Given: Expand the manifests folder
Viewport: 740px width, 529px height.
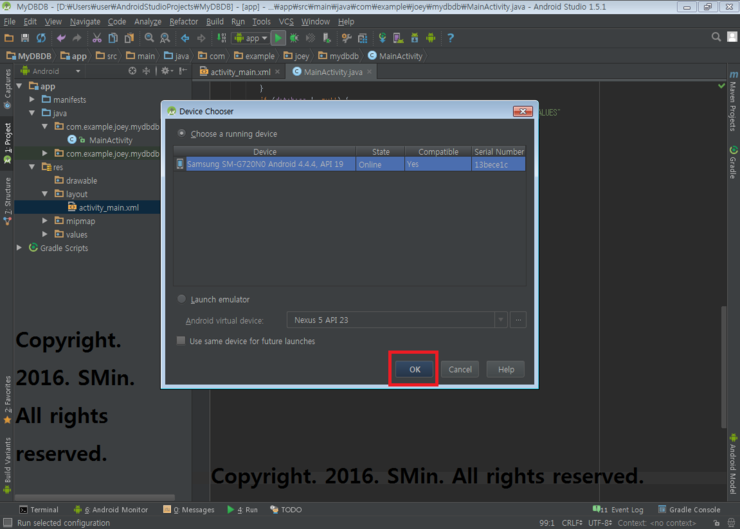Looking at the screenshot, I should click(x=32, y=100).
